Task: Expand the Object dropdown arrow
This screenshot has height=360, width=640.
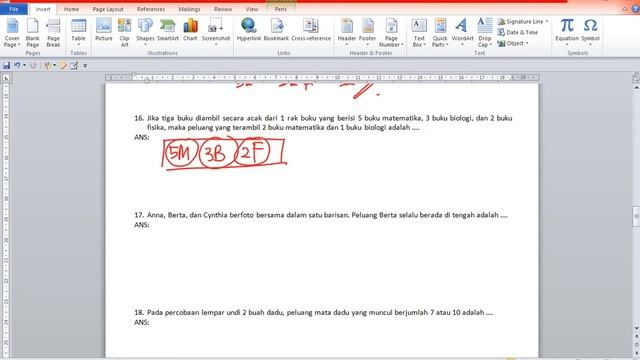Action: pos(527,43)
